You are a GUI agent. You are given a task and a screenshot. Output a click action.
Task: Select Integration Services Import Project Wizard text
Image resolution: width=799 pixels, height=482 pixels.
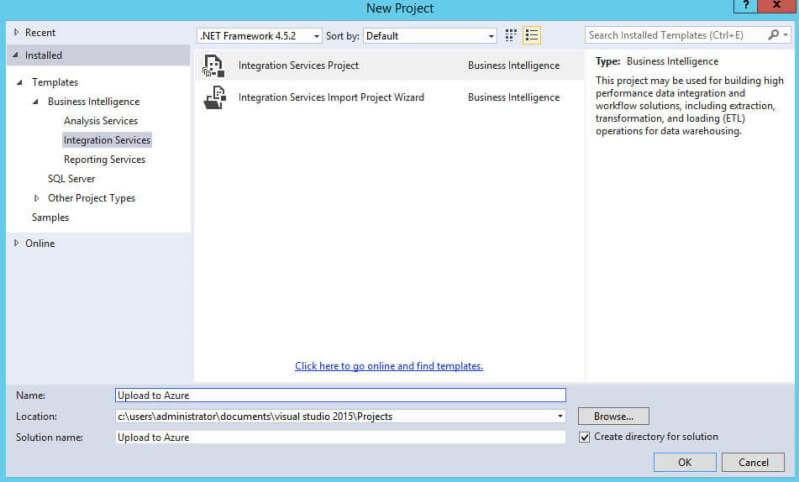pyautogui.click(x=331, y=97)
